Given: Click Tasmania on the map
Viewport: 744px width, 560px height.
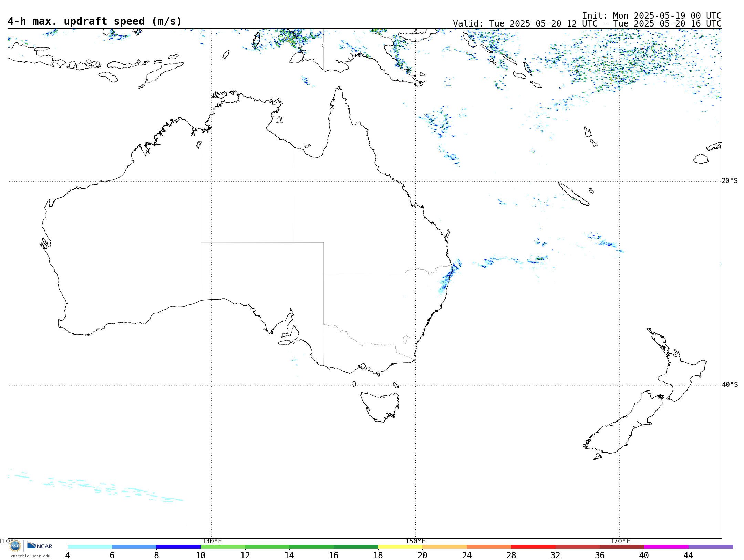Looking at the screenshot, I should 380,406.
